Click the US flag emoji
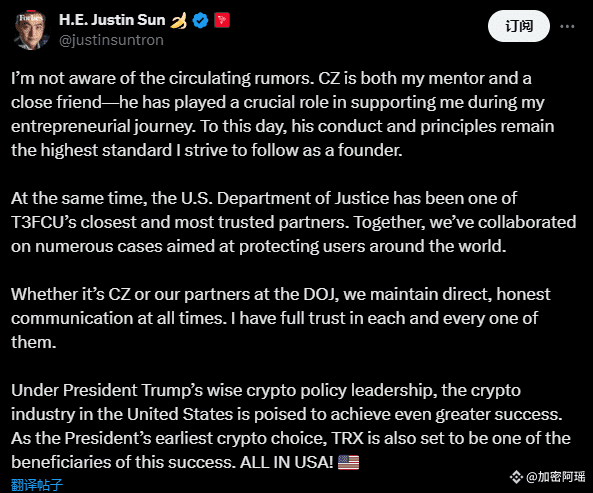Viewport: 593px width, 493px height. [x=348, y=462]
